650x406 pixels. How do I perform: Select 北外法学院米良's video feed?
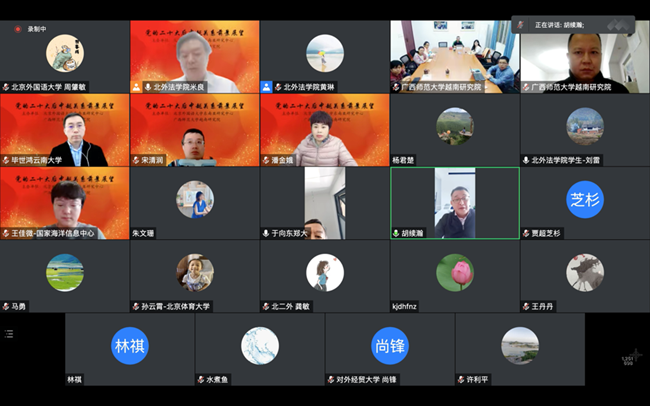point(195,57)
